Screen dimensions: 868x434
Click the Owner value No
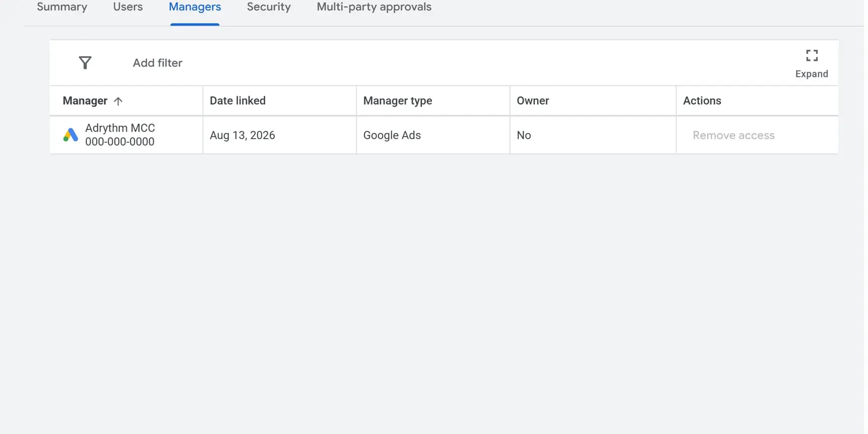[524, 135]
